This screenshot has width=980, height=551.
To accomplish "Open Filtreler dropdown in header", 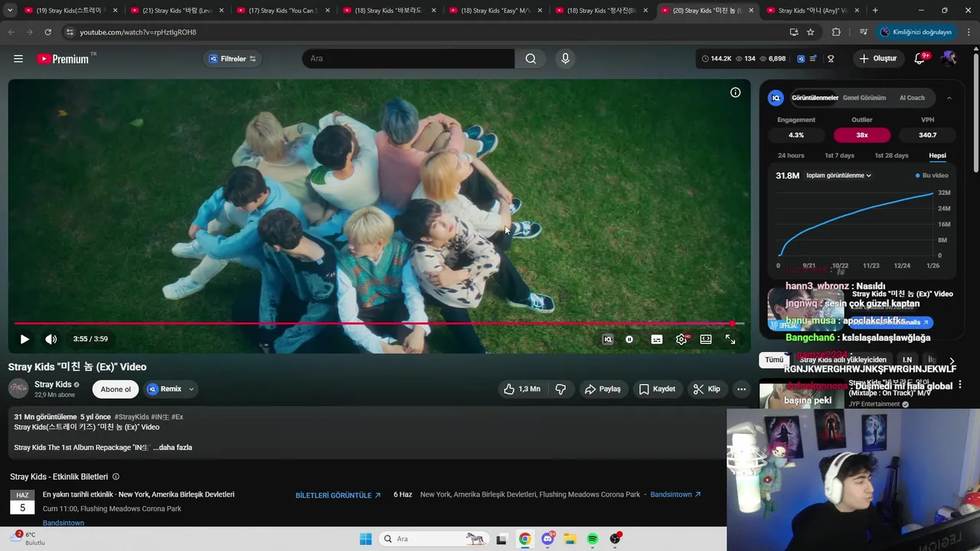I will point(233,59).
